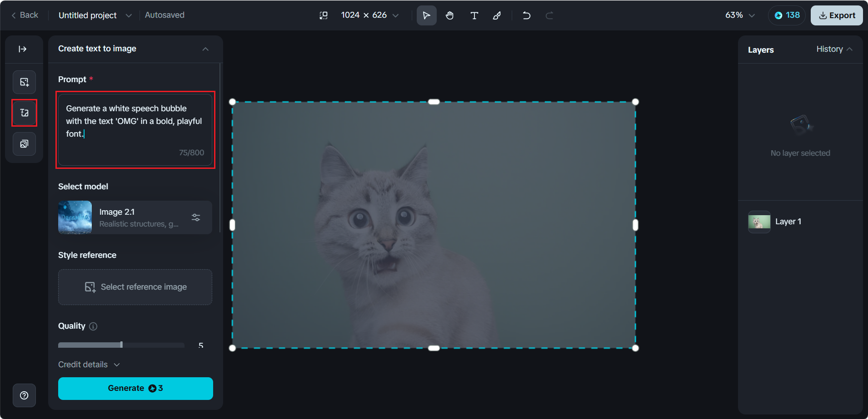Open the help question mark icon

[24, 395]
